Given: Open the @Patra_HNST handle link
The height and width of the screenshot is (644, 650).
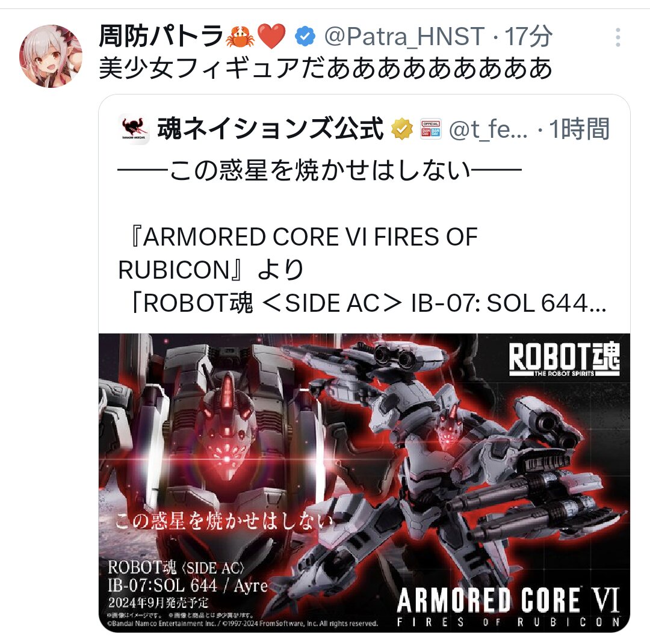Looking at the screenshot, I should click(404, 37).
